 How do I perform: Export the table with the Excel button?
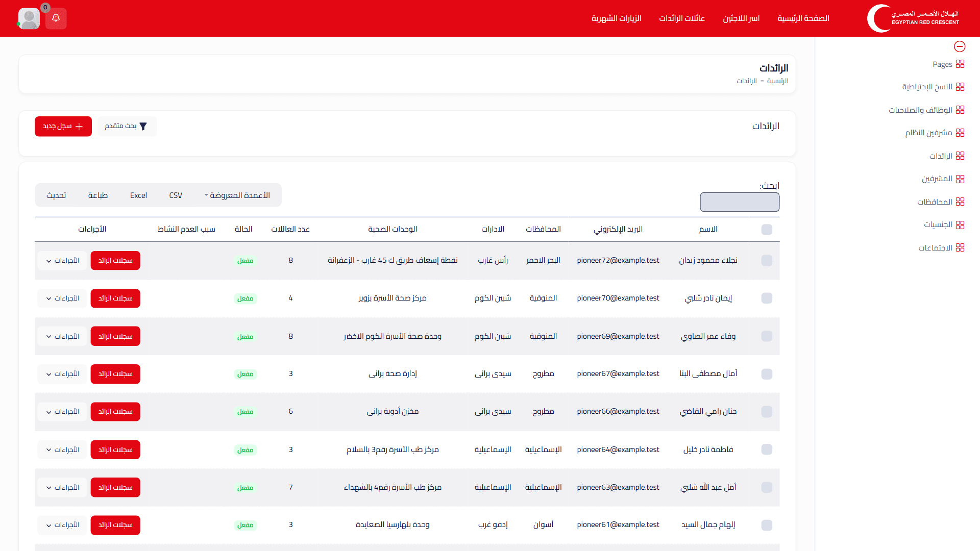[x=138, y=195]
